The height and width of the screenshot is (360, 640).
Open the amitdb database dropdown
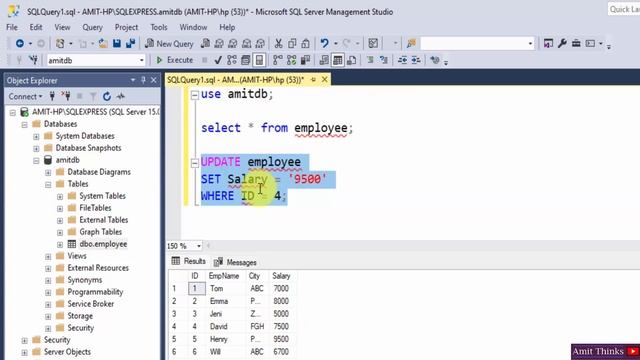(x=141, y=60)
